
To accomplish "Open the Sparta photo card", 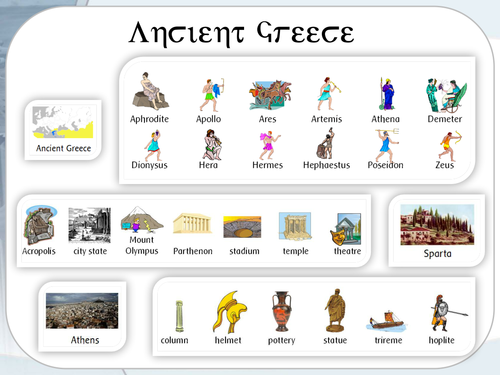I will (x=437, y=231).
